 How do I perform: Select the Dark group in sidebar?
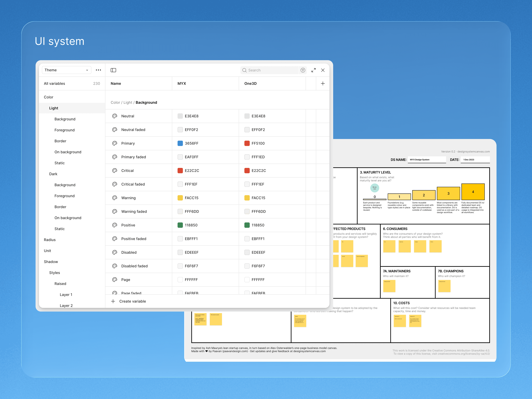pos(53,174)
